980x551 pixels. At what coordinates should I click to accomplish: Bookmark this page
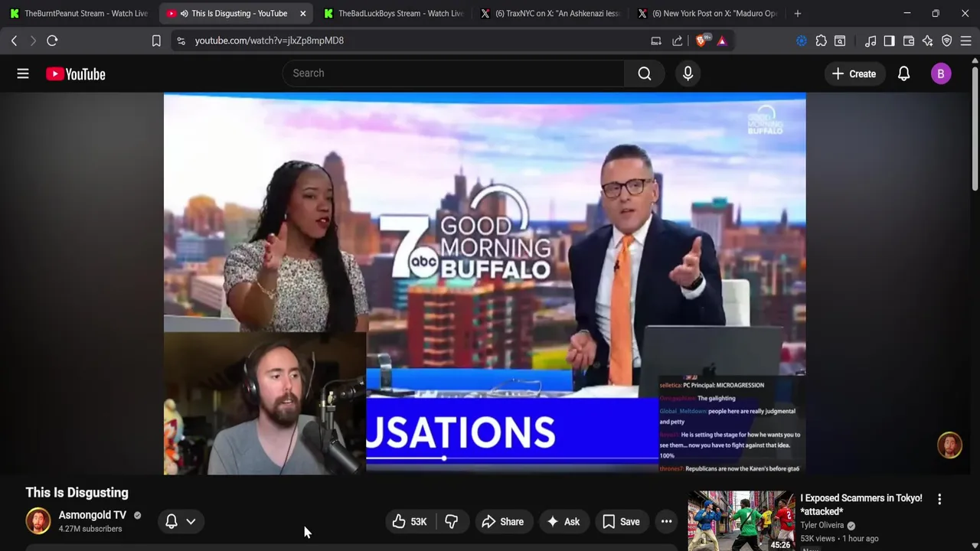click(156, 41)
